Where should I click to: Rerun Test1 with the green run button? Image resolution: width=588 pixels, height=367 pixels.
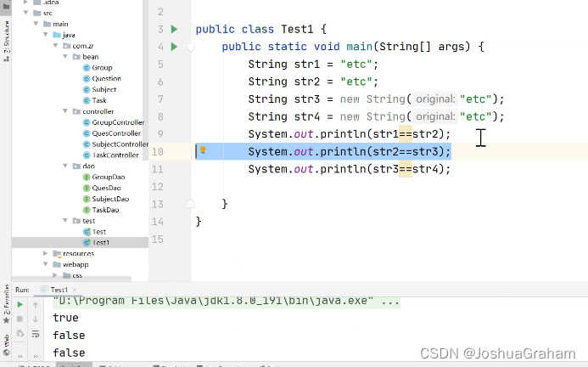click(20, 305)
